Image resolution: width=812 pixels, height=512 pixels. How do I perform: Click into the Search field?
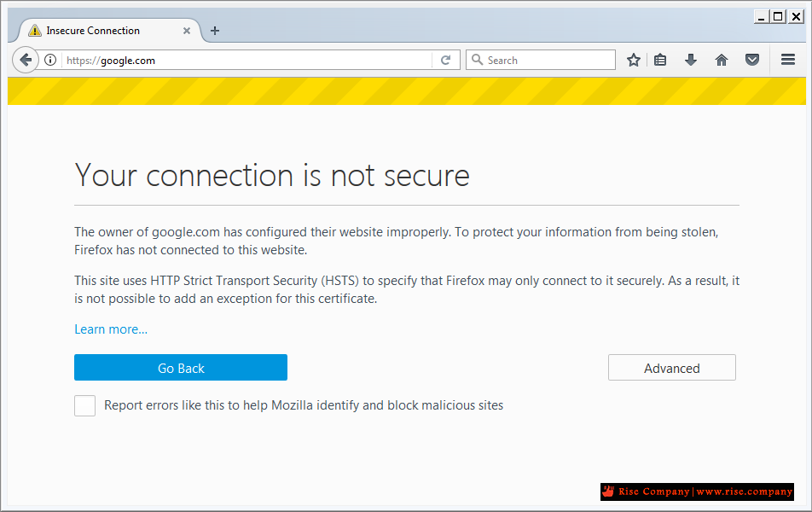tap(541, 60)
